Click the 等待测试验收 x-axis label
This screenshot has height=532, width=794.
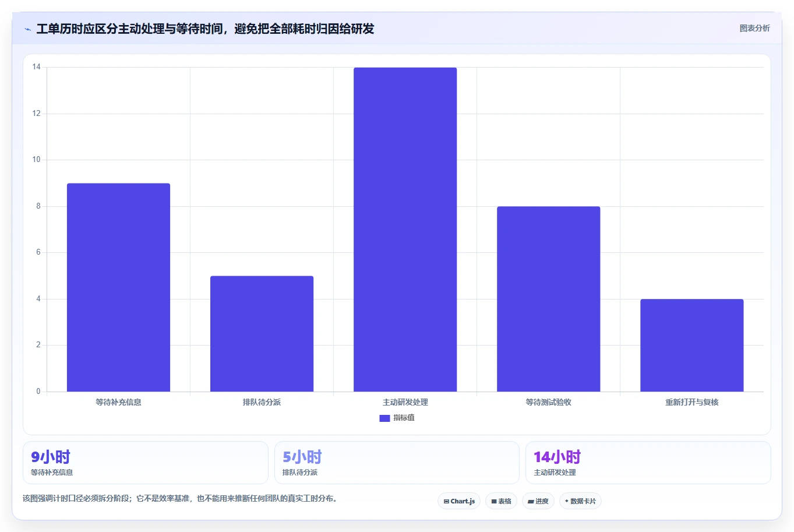click(548, 402)
